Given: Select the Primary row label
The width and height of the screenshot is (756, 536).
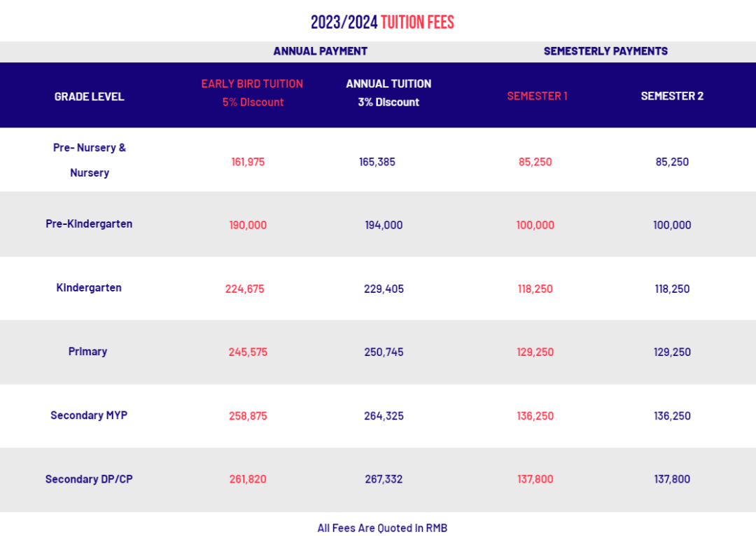Looking at the screenshot, I should pyautogui.click(x=87, y=352).
